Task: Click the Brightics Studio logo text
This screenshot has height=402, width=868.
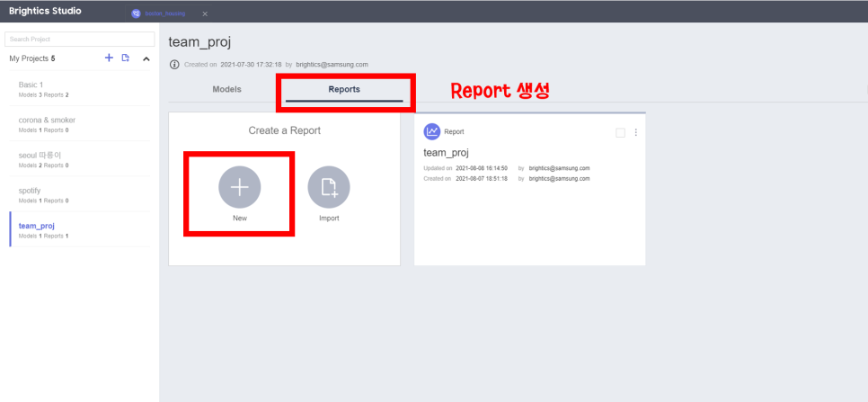Action: click(x=46, y=11)
